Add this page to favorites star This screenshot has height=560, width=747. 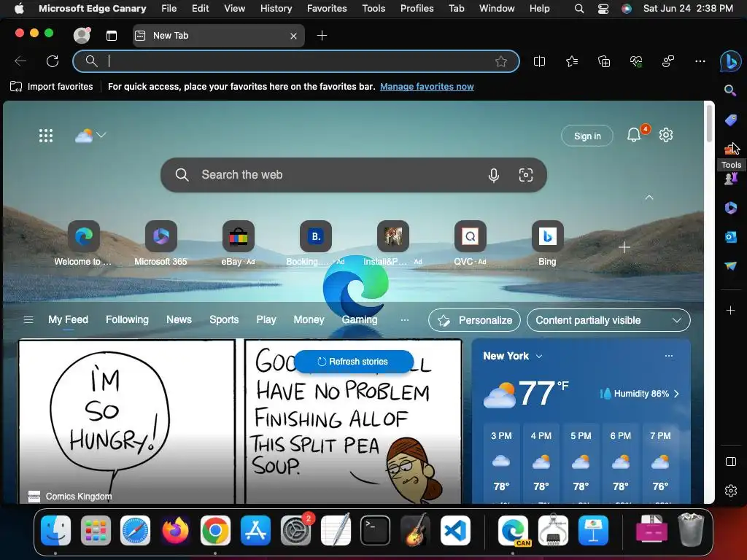[500, 61]
